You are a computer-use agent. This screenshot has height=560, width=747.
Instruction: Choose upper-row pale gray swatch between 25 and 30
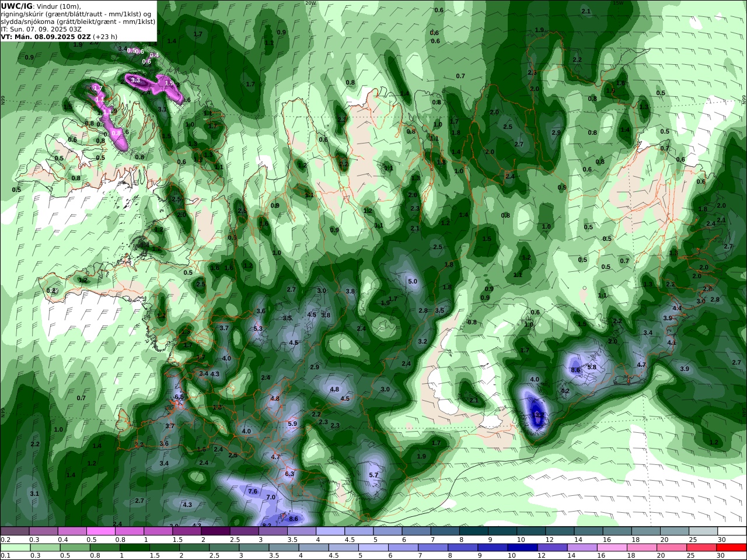pos(703,531)
